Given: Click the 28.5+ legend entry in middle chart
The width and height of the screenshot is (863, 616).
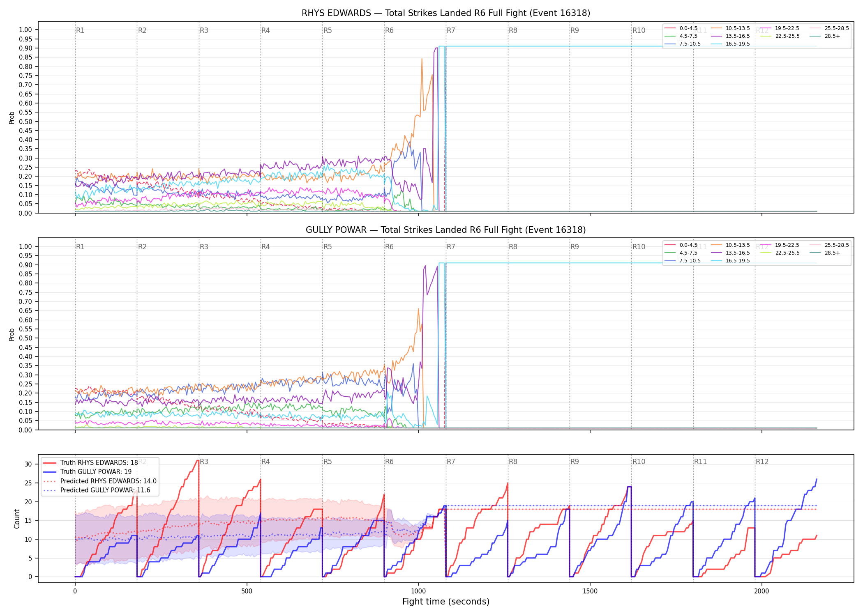Looking at the screenshot, I should coord(825,253).
